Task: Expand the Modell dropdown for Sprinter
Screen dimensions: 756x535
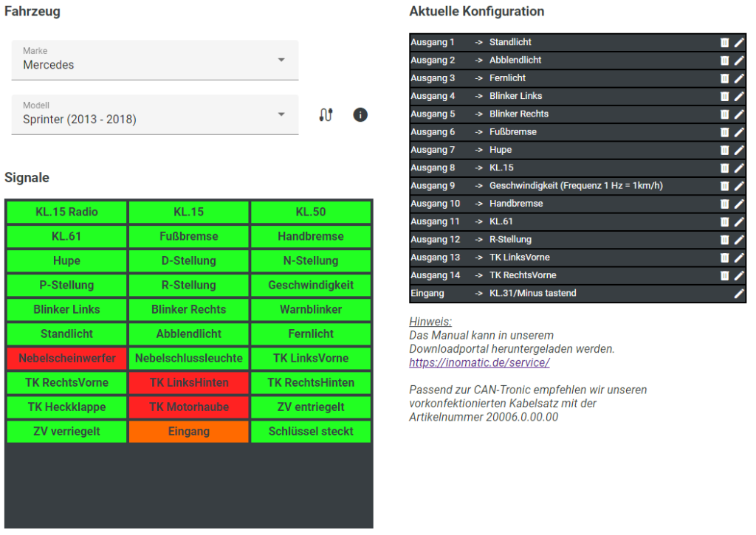Action: [155, 114]
